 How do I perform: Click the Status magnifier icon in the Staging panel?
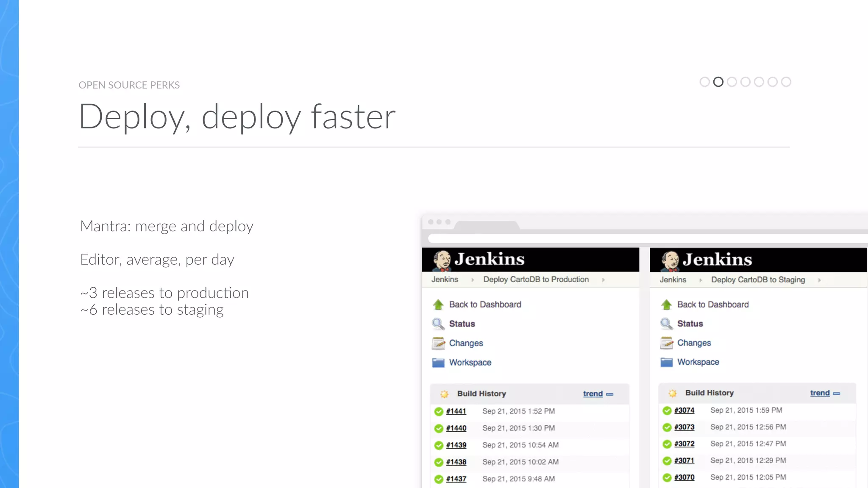(x=666, y=324)
